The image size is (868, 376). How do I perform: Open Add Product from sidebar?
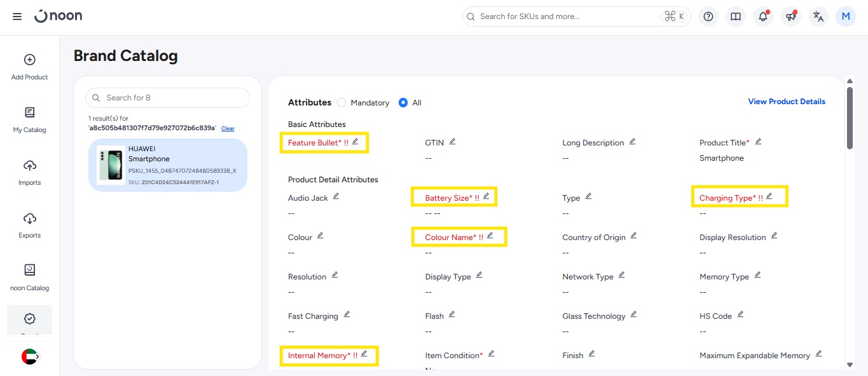pos(30,67)
